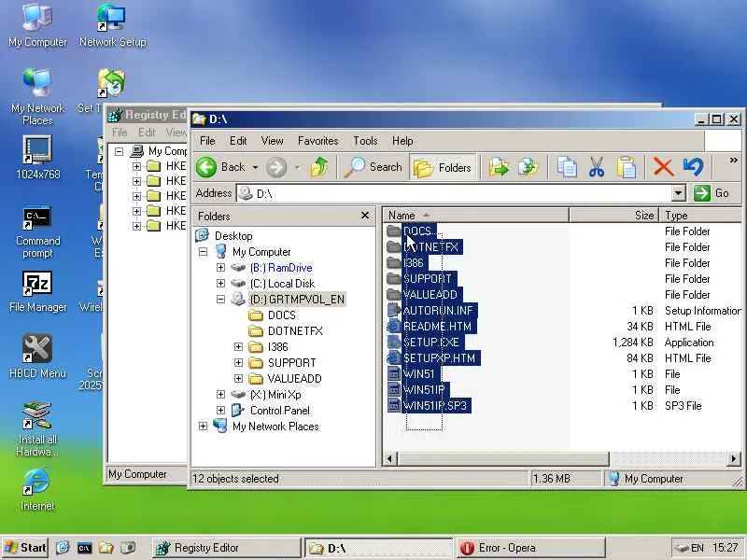This screenshot has width=747, height=560.
Task: Open the Start menu
Action: [x=26, y=548]
